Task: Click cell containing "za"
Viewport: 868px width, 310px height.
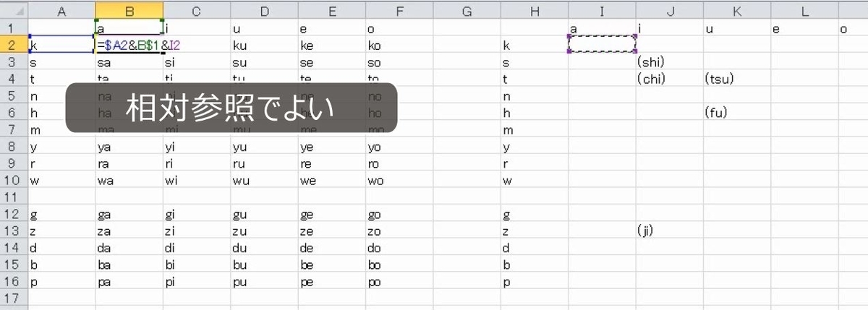Action: point(129,231)
